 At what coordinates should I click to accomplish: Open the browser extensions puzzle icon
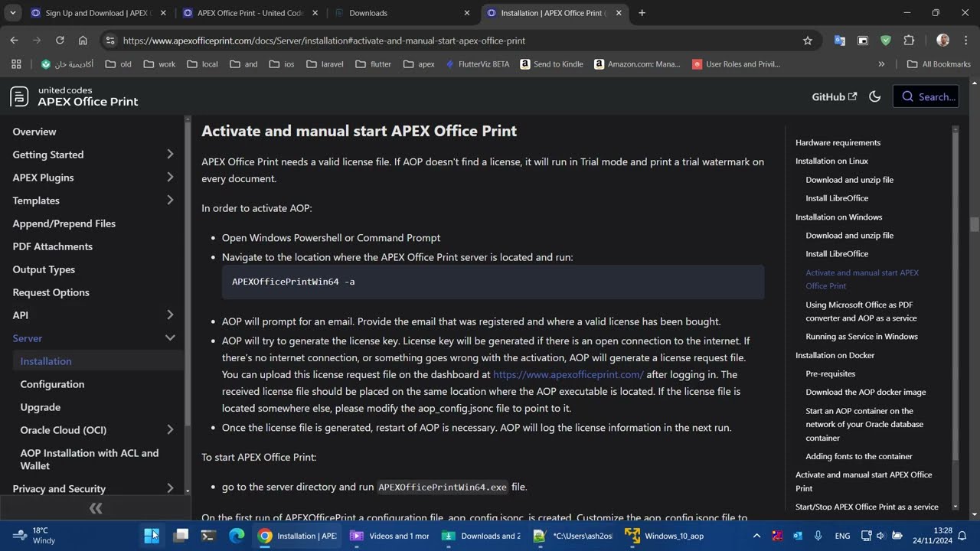click(x=909, y=41)
